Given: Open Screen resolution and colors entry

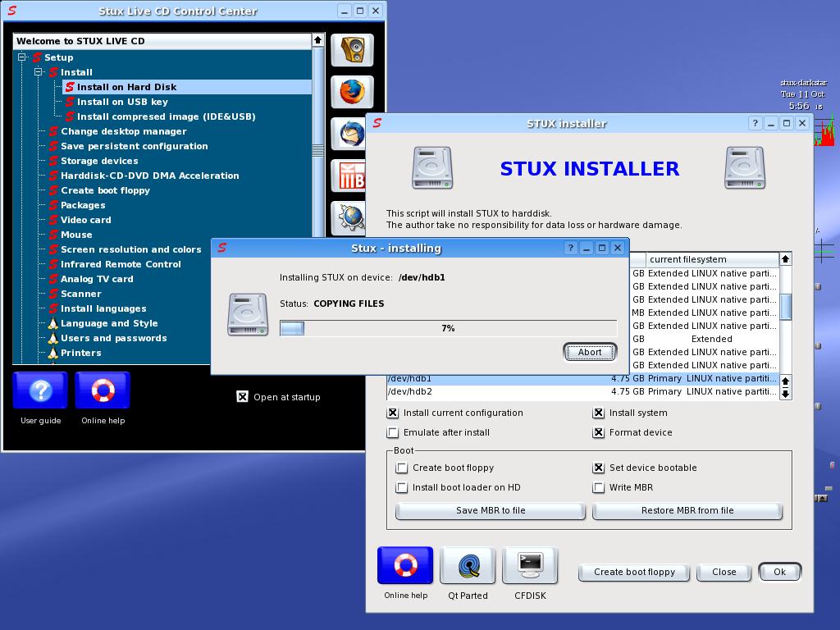Looking at the screenshot, I should coord(130,249).
